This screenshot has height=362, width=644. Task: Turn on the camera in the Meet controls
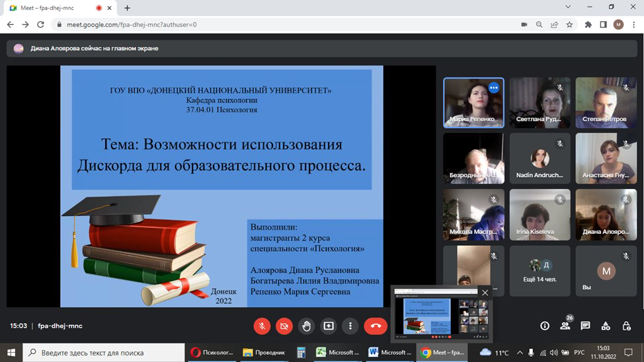click(x=284, y=326)
